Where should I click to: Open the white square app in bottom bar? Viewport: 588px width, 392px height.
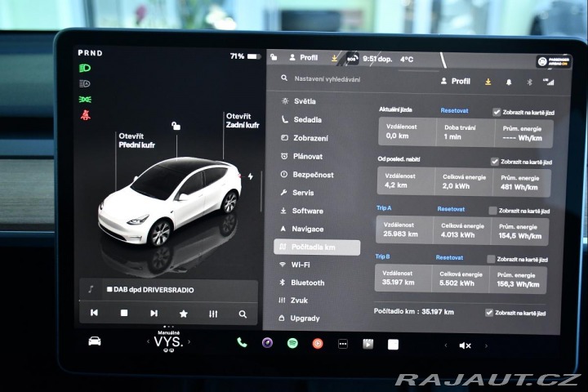(x=393, y=345)
